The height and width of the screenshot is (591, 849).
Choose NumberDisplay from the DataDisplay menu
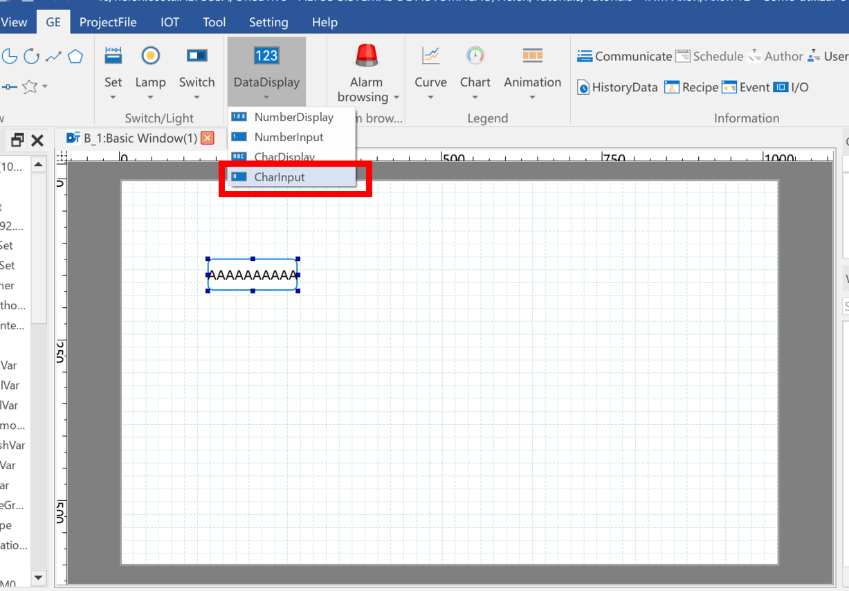click(292, 117)
